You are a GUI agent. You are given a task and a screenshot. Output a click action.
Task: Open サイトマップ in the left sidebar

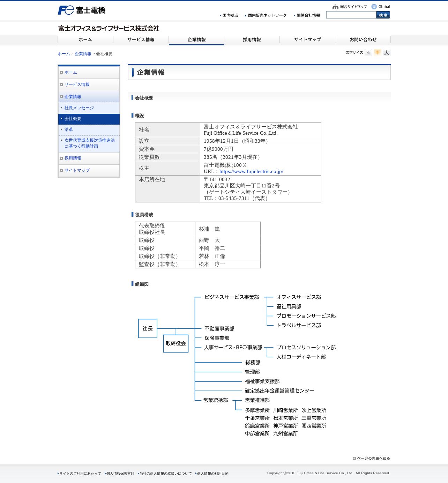click(x=89, y=171)
